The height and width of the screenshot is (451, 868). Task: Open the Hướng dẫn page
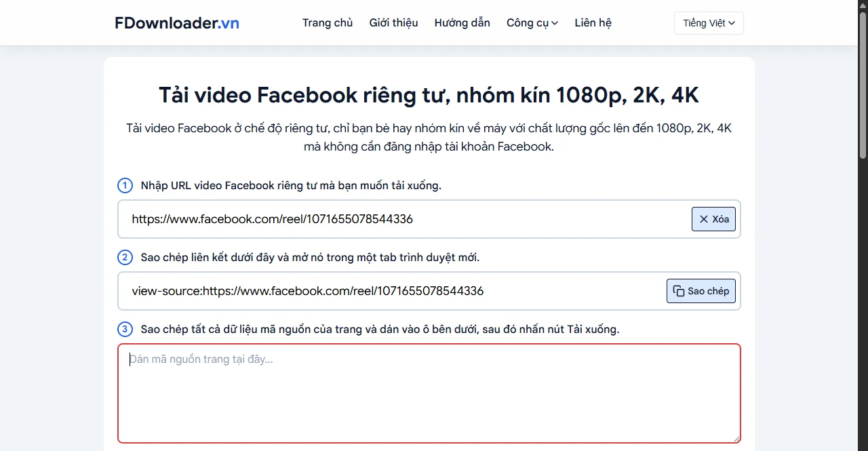tap(462, 23)
